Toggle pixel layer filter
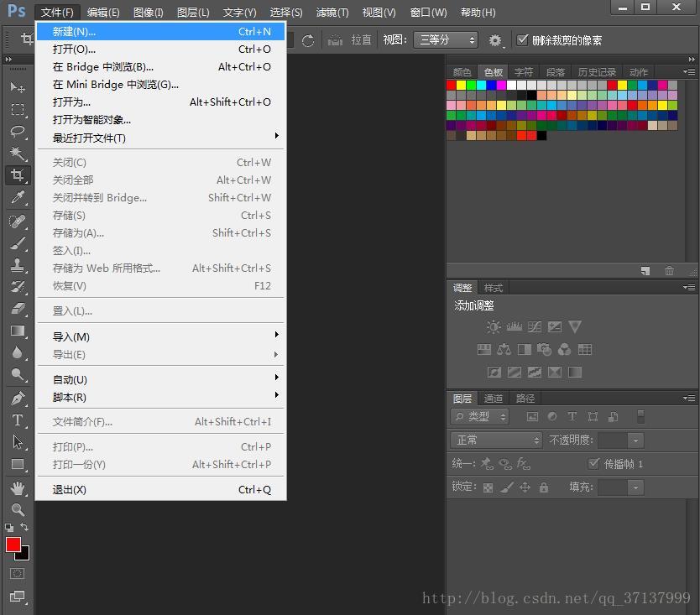Image resolution: width=700 pixels, height=615 pixels. tap(532, 417)
